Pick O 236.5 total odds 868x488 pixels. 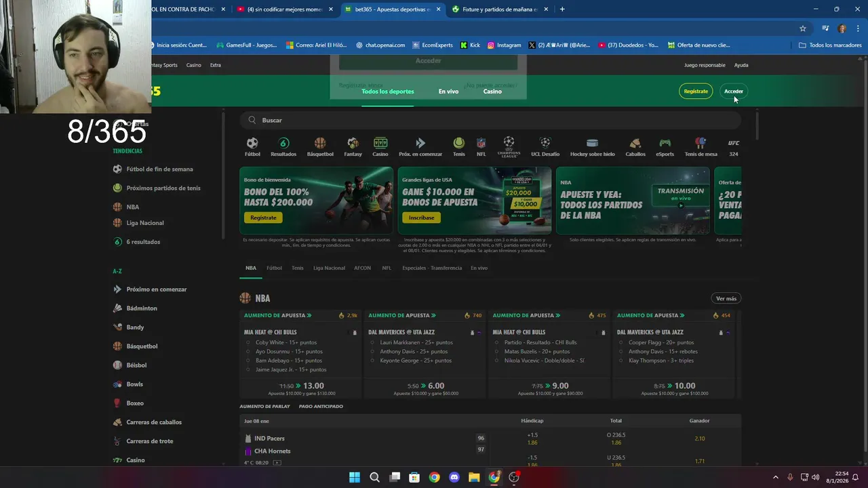pos(616,439)
